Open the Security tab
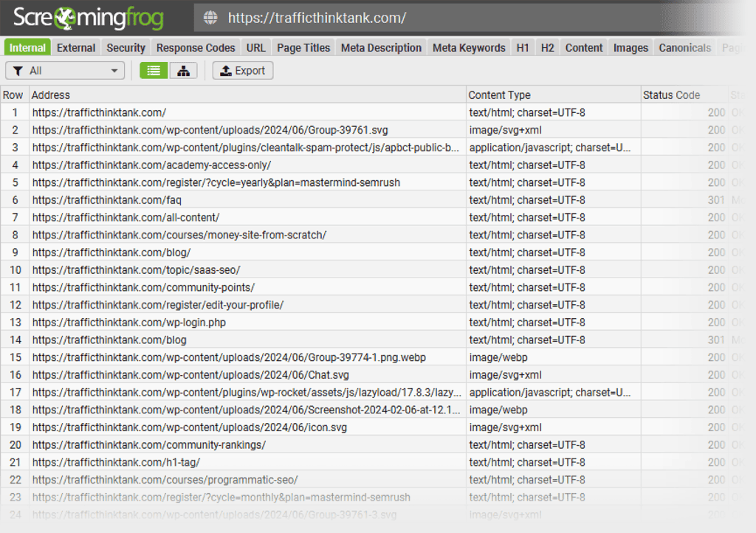 pos(126,48)
